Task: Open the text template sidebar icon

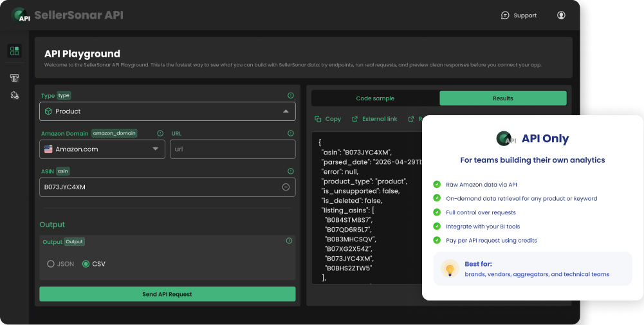Action: [x=14, y=78]
